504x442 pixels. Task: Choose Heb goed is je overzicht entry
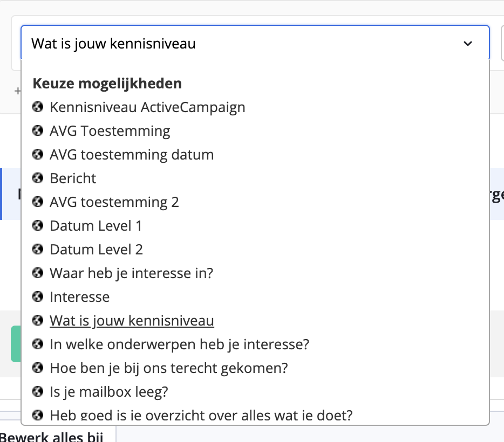click(x=201, y=415)
